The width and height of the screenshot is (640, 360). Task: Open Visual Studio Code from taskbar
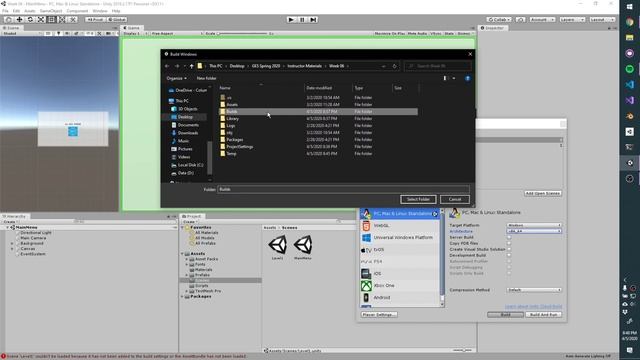tap(629, 84)
